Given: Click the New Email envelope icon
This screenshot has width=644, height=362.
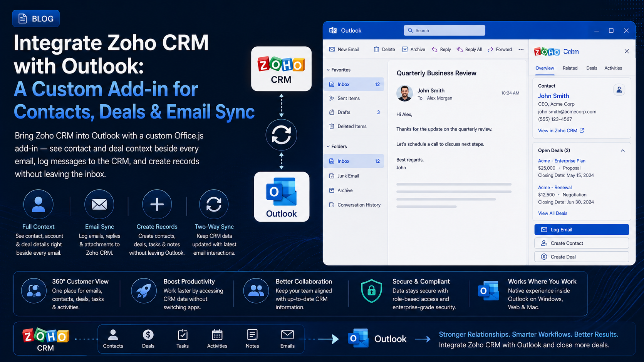Looking at the screenshot, I should tap(332, 49).
